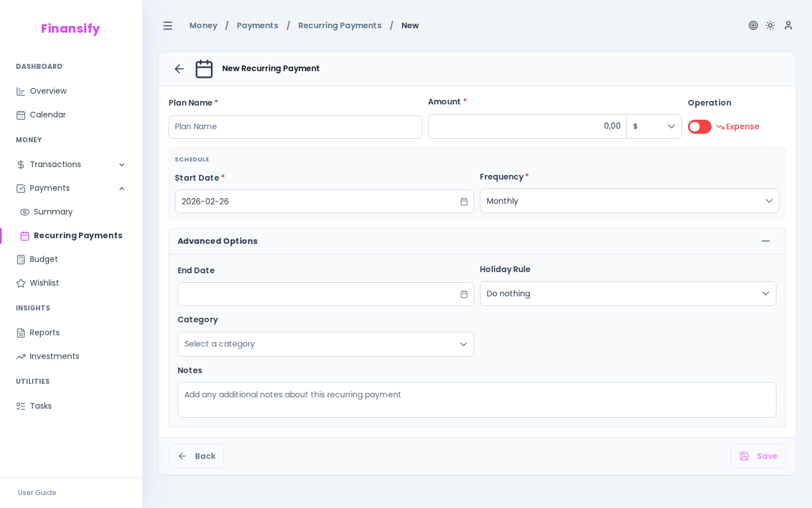Click the Back button at the bottom
The width and height of the screenshot is (812, 508).
pyautogui.click(x=196, y=456)
